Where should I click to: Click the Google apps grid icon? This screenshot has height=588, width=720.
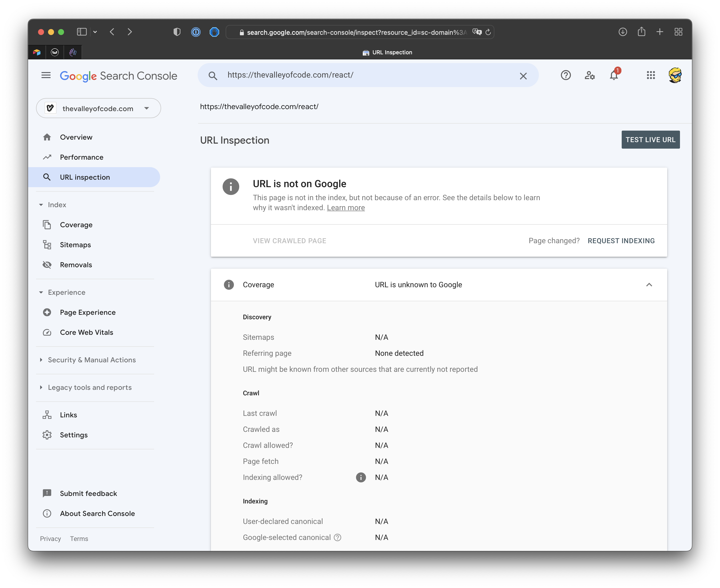pyautogui.click(x=650, y=75)
